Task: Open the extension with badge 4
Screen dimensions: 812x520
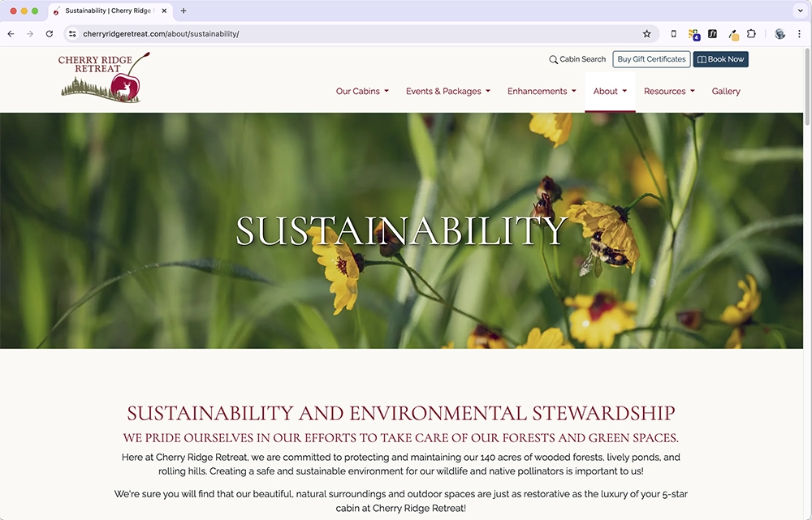Action: pyautogui.click(x=693, y=34)
